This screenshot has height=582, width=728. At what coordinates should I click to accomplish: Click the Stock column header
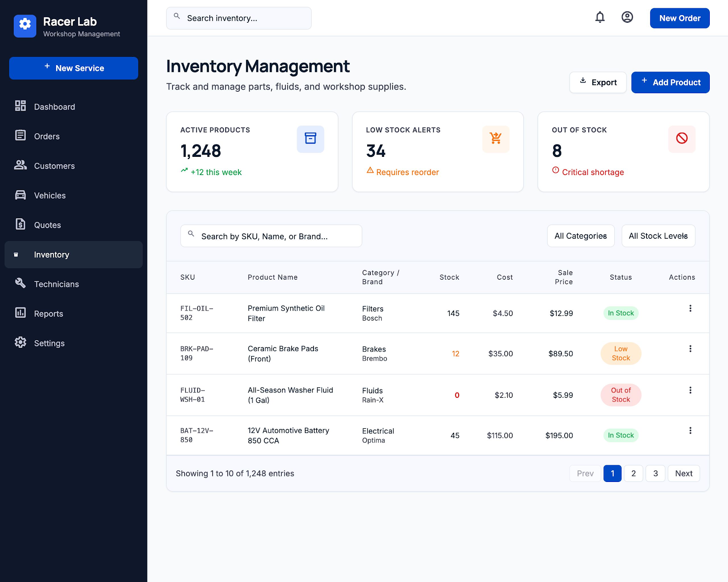[449, 277]
